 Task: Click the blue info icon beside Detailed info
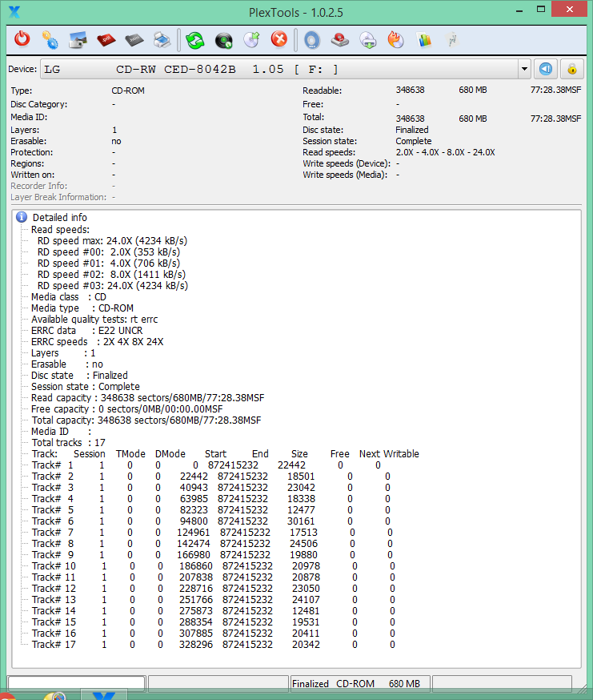click(22, 217)
